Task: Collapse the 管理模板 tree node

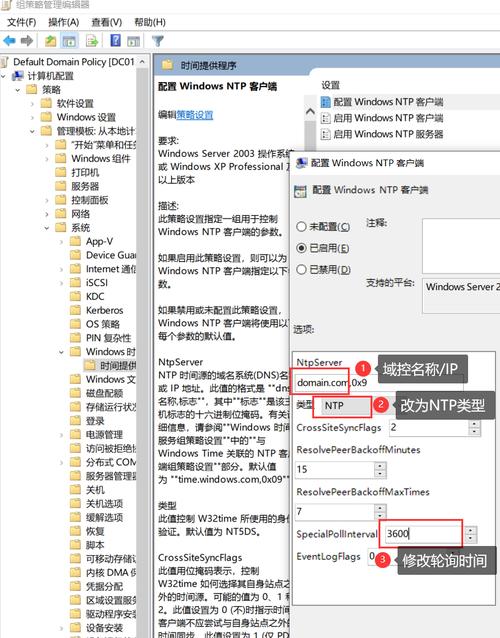Action: 33,131
